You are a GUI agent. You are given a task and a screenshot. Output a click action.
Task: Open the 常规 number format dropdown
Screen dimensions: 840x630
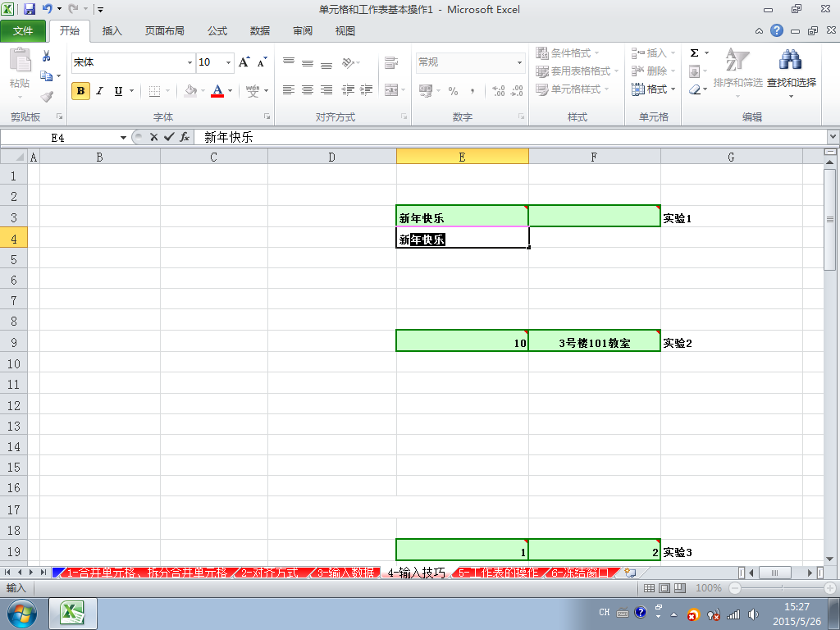[x=519, y=62]
